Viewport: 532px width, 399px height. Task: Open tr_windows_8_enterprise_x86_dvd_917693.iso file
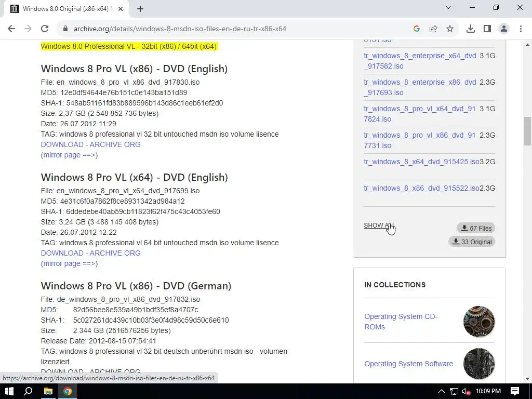420,87
